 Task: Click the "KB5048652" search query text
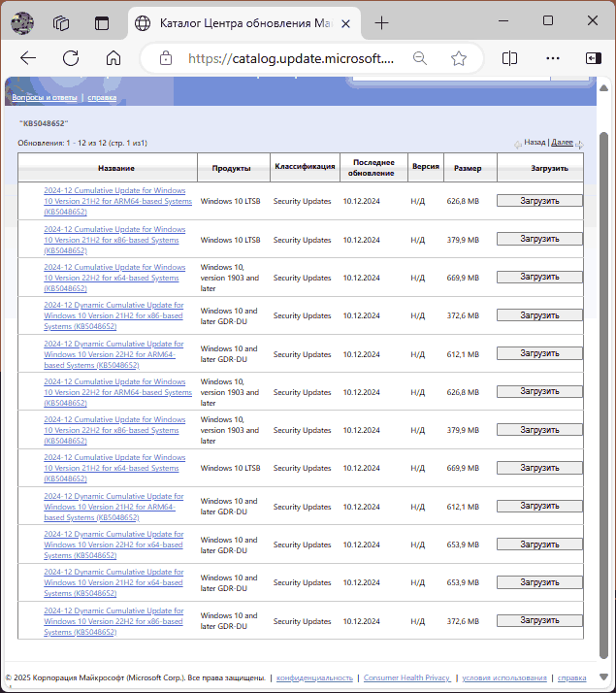[x=44, y=123]
